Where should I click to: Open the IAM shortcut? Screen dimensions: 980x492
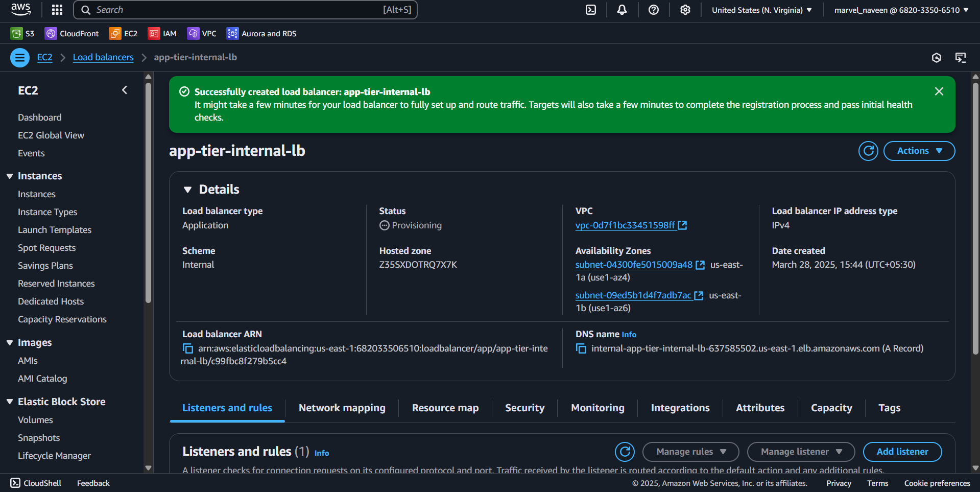(x=162, y=34)
